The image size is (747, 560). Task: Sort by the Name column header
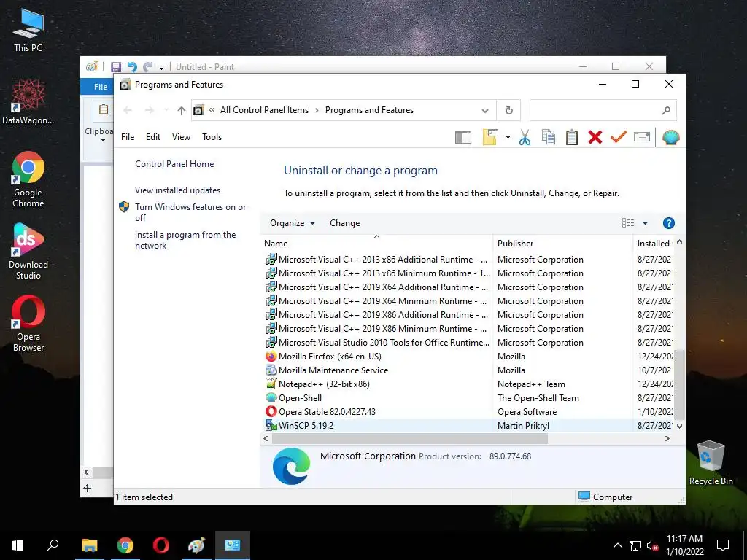coord(376,244)
